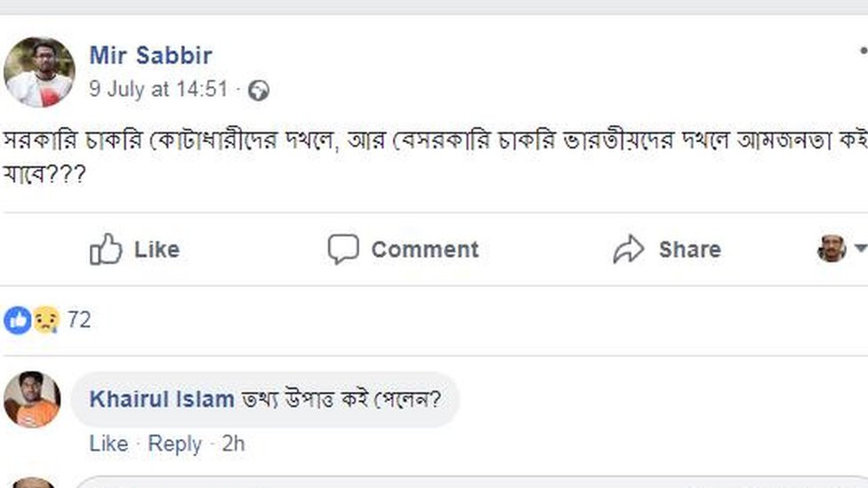868x488 pixels.
Task: Expand the dropdown arrow beside the small avatar
Action: click(x=860, y=248)
